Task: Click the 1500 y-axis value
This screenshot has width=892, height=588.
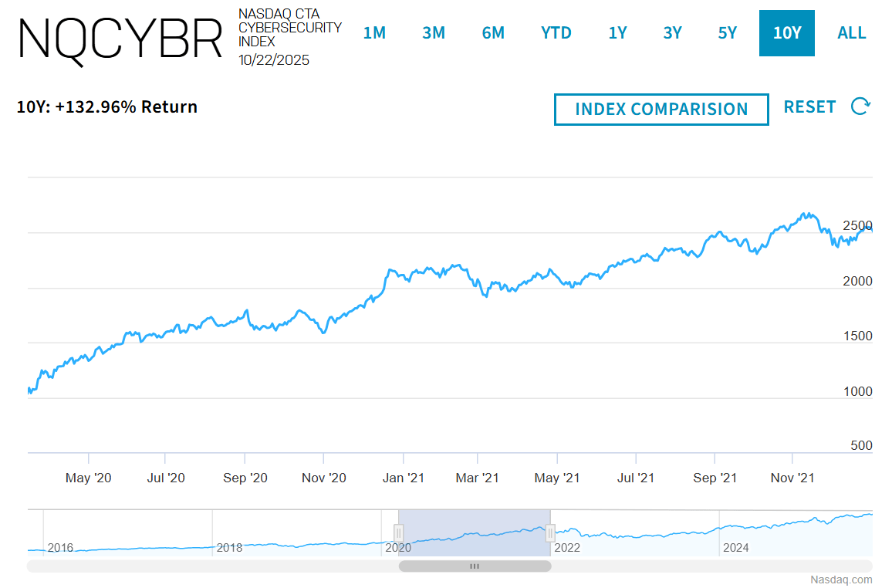Action: pyautogui.click(x=857, y=336)
